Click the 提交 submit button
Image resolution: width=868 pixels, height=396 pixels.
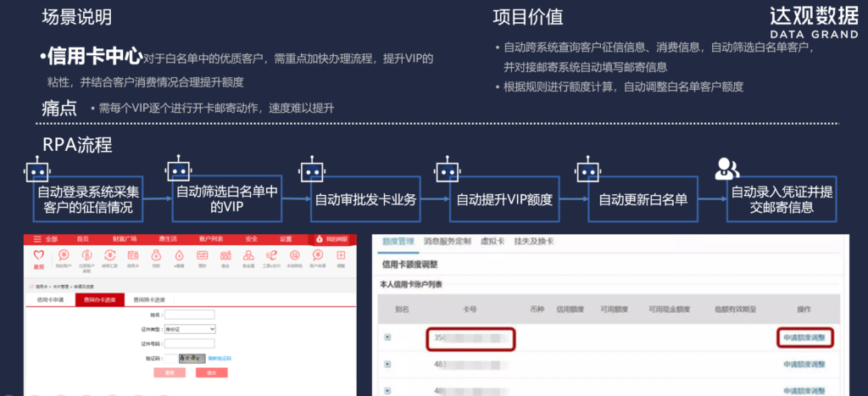point(211,372)
